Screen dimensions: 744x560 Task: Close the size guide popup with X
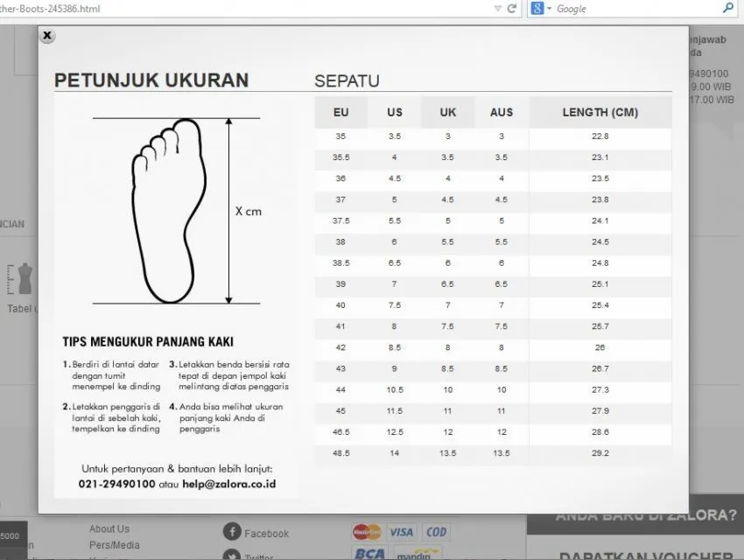[47, 36]
